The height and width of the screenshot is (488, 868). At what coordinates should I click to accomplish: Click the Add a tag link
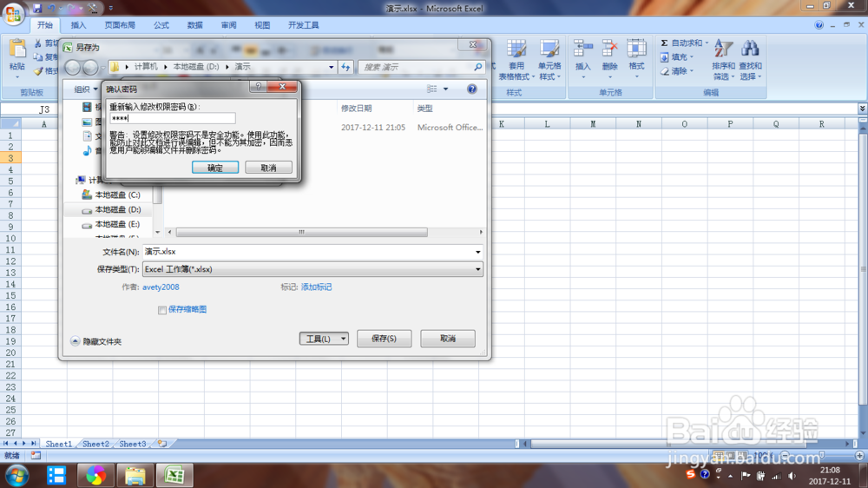(x=316, y=287)
